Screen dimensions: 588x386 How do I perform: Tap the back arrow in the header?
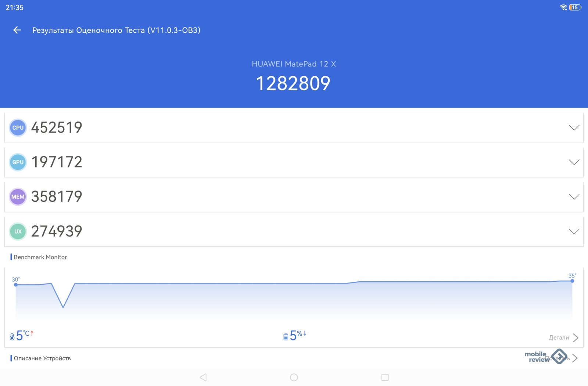(x=17, y=30)
